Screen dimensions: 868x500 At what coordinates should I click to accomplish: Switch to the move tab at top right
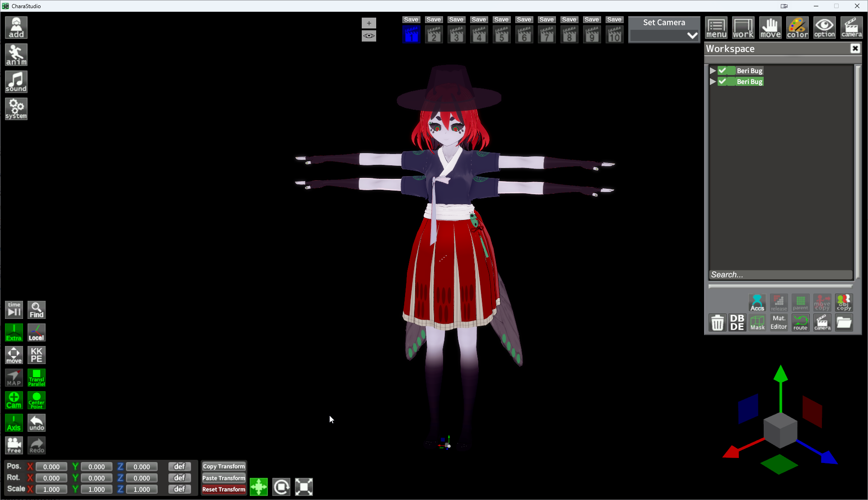tap(770, 28)
